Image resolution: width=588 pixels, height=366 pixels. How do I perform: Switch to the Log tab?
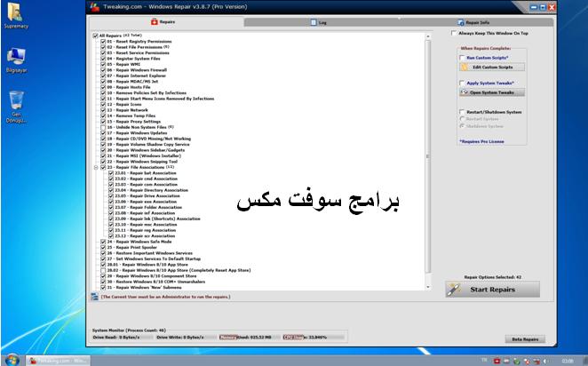coord(318,22)
